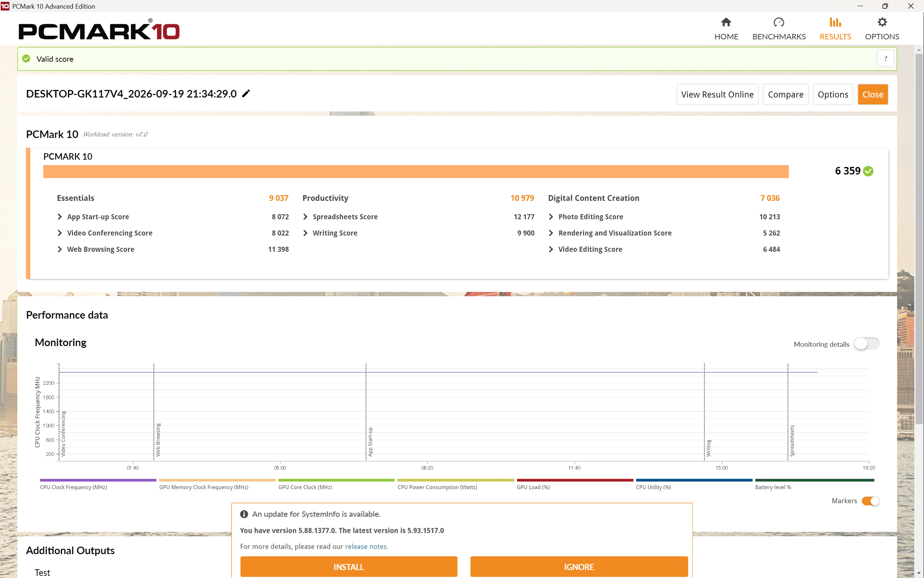Viewport: 924px width, 578px height.
Task: Click the Benchmarks gauge icon
Action: click(x=779, y=22)
